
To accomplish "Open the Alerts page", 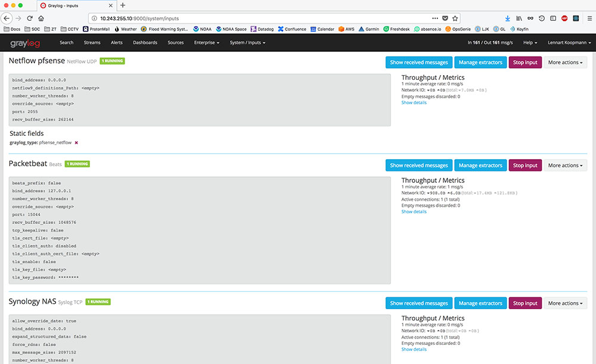I will coord(117,42).
